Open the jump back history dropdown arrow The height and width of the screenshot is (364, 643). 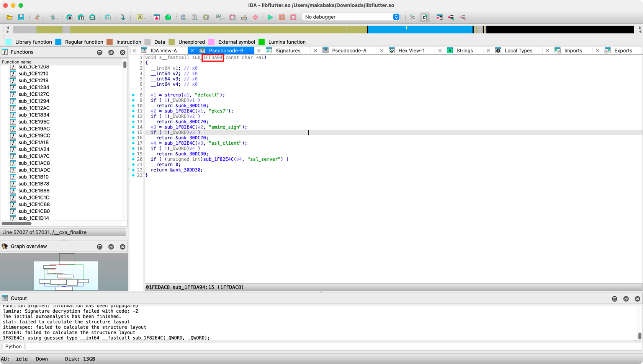pyautogui.click(x=43, y=18)
